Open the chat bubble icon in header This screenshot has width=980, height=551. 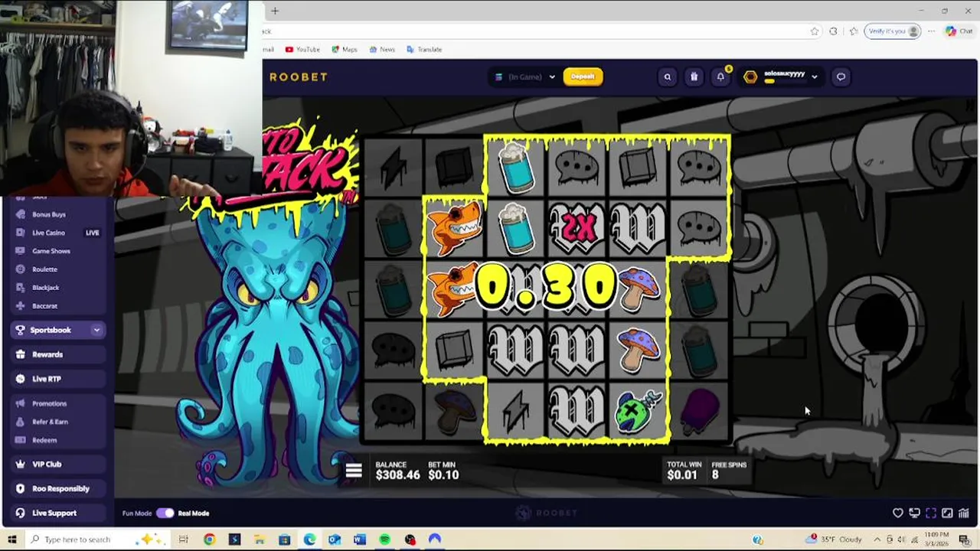point(841,77)
